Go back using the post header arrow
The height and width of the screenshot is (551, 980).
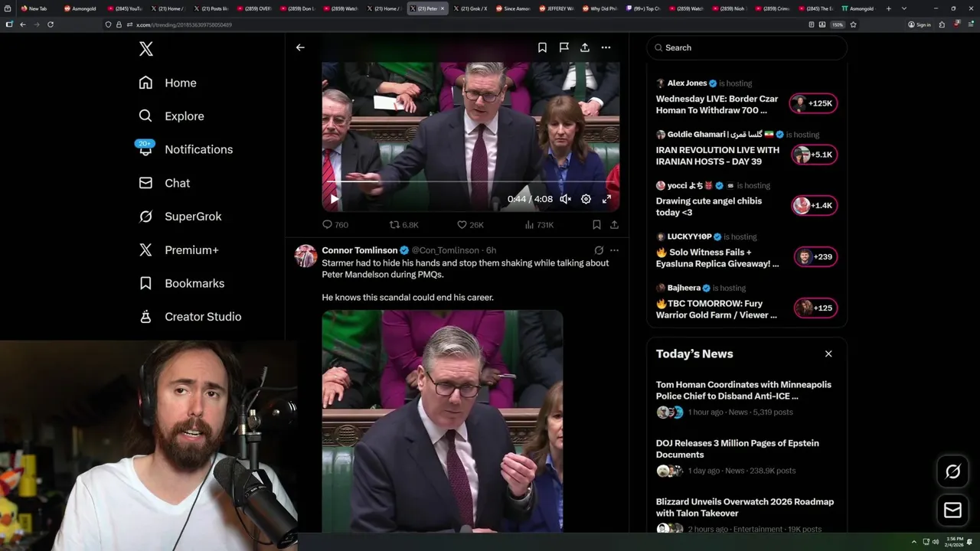[300, 47]
